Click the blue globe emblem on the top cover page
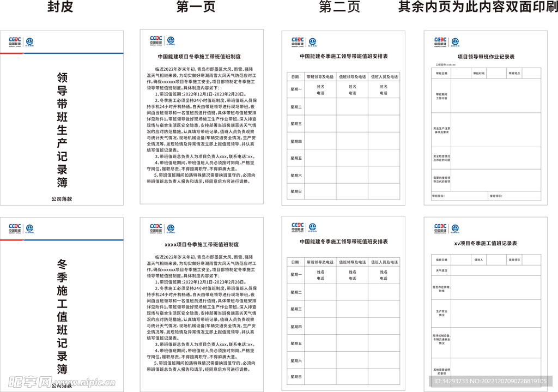Screen dimensions: 558x392 click(30, 41)
